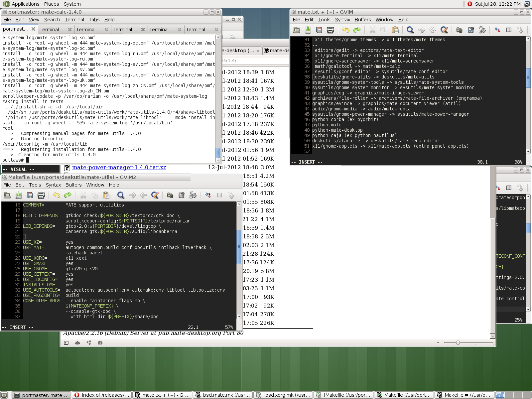Open Search menu in terminal window
This screenshot has width=532, height=399.
click(52, 20)
